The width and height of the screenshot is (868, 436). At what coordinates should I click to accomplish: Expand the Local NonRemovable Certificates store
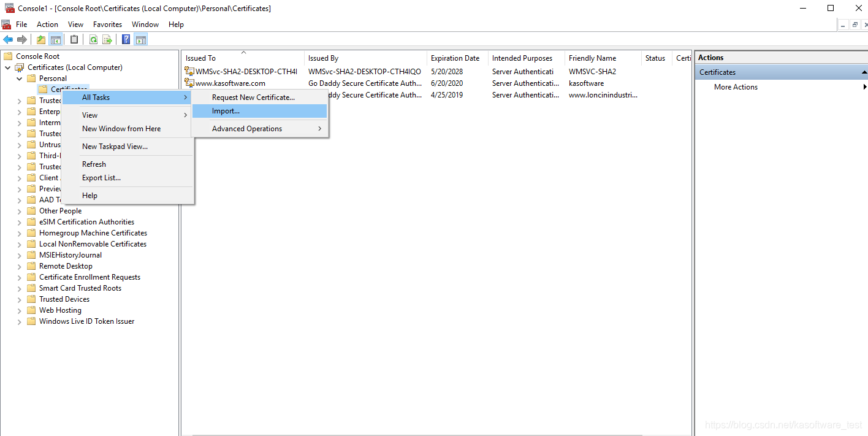coord(19,244)
